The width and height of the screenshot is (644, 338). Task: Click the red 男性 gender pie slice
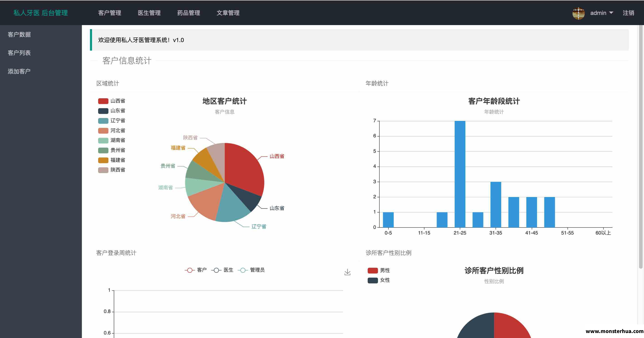tap(510, 327)
